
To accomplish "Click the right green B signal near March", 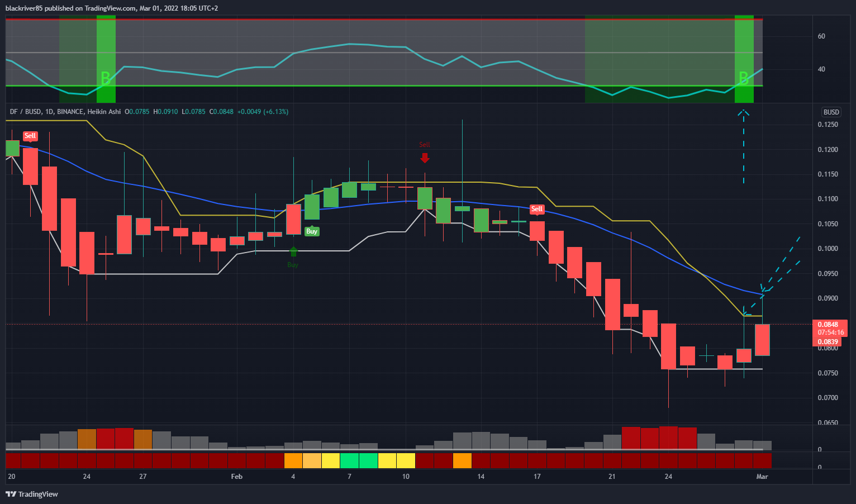I will tap(743, 78).
